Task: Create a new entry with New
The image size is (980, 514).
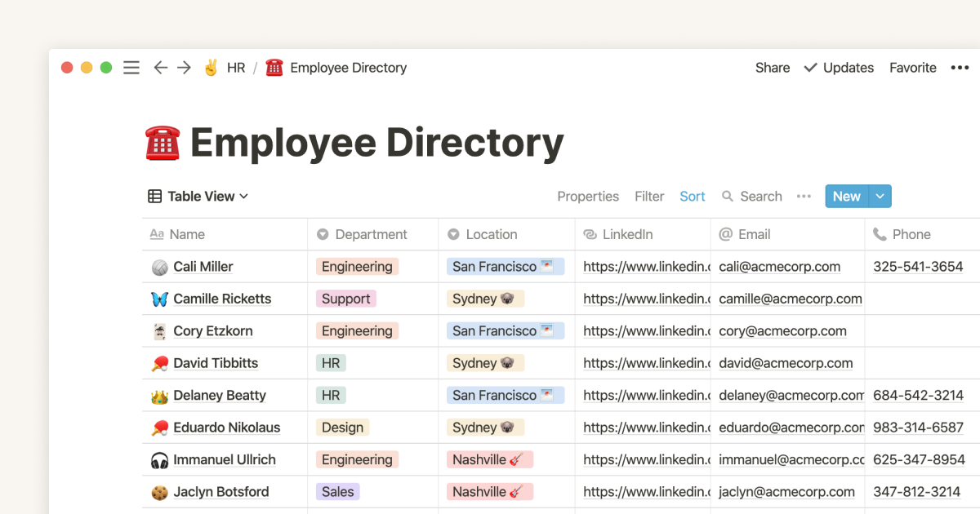Action: pyautogui.click(x=846, y=197)
